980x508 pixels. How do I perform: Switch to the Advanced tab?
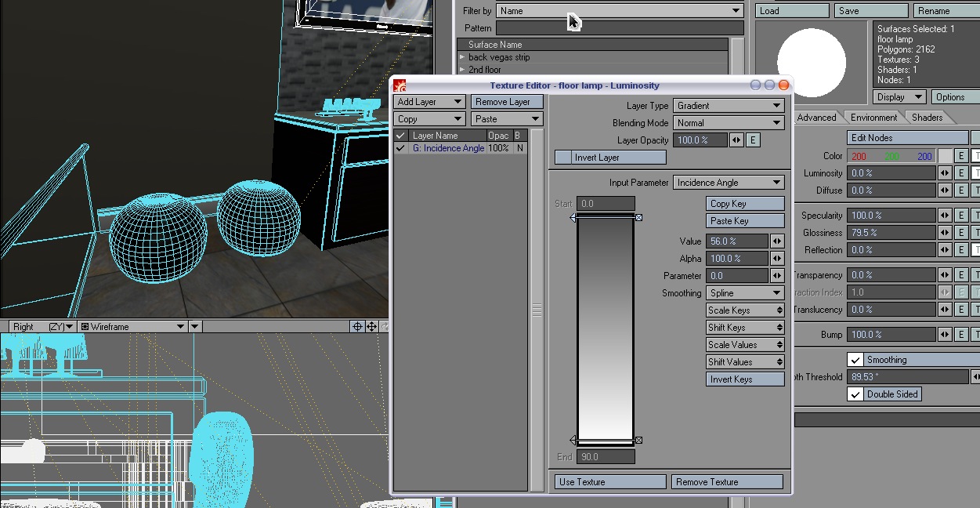pyautogui.click(x=817, y=118)
